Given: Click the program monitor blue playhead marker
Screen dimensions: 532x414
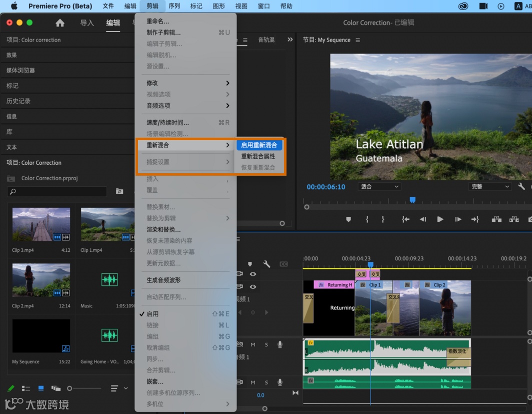Looking at the screenshot, I should pos(412,200).
